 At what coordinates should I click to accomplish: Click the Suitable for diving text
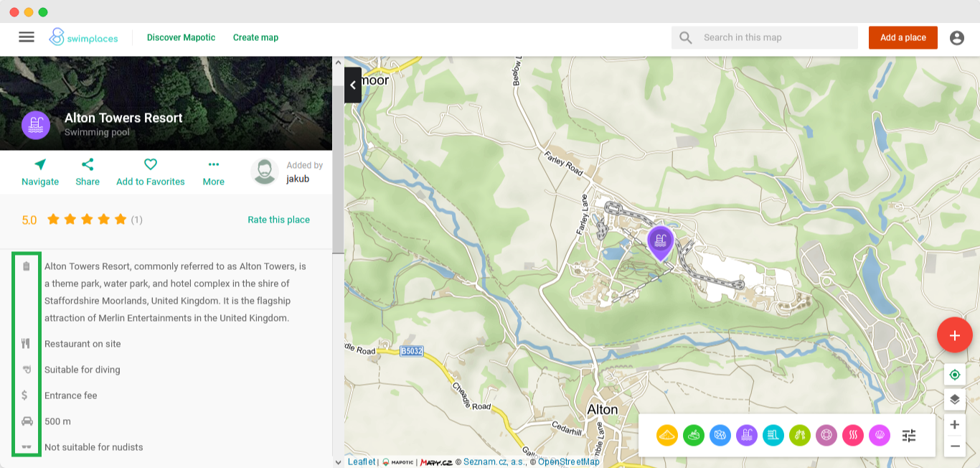[83, 370]
